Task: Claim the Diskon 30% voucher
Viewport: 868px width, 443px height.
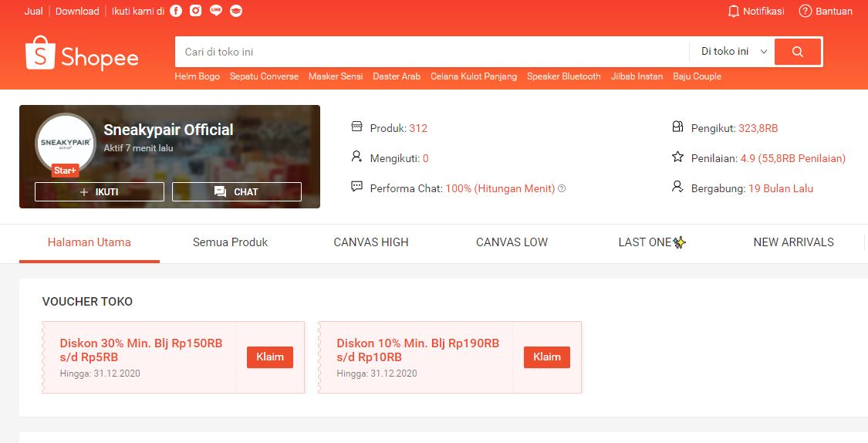Action: click(270, 357)
